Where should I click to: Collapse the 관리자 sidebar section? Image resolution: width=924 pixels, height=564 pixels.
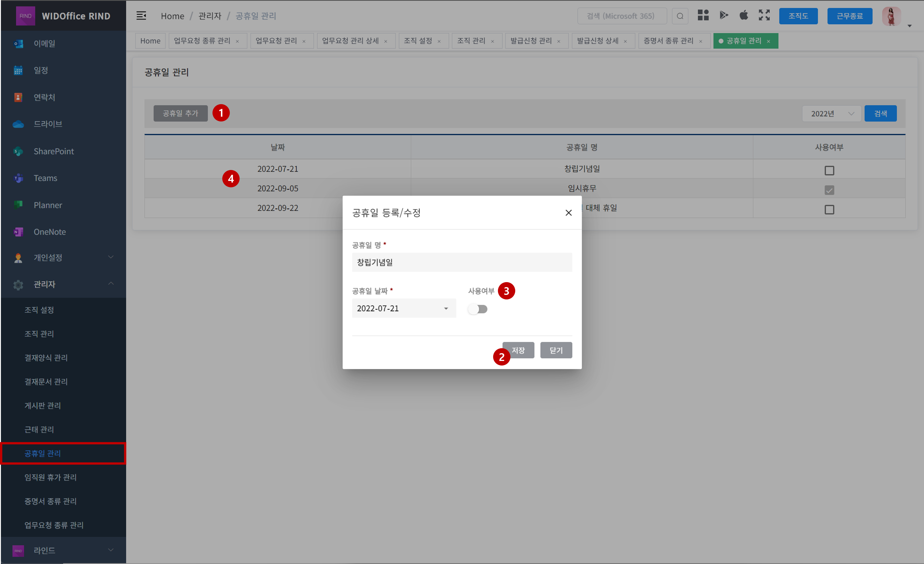coord(111,284)
